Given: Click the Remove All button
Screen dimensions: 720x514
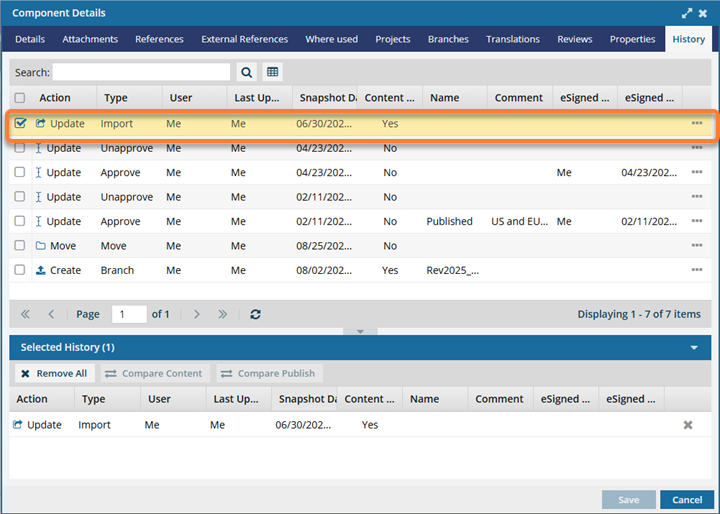Looking at the screenshot, I should (55, 373).
